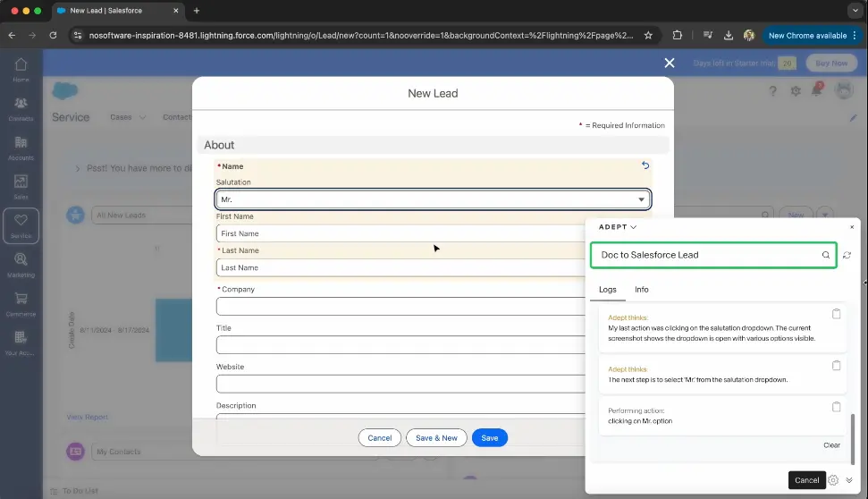
Task: Open the Home item in sidebar
Action: point(21,70)
